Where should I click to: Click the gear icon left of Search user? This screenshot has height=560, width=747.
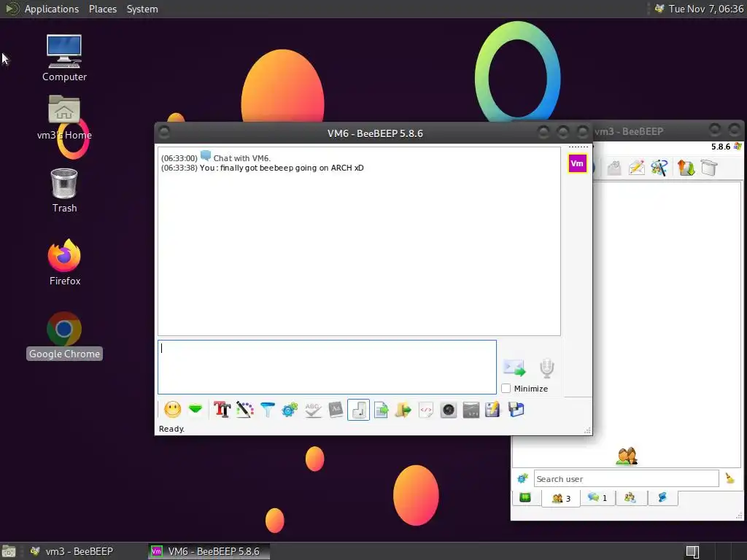click(x=522, y=478)
